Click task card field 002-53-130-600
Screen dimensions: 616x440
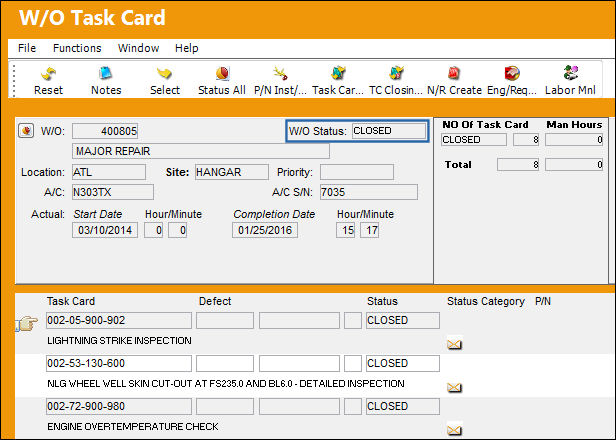coord(119,363)
